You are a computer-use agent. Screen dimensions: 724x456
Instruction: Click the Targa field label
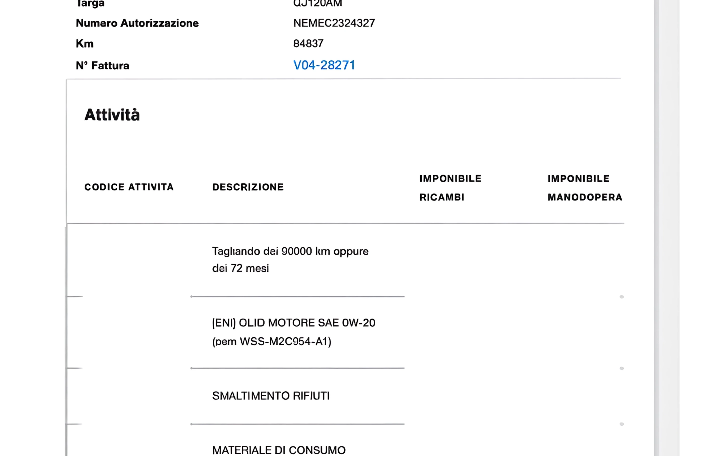pyautogui.click(x=90, y=3)
